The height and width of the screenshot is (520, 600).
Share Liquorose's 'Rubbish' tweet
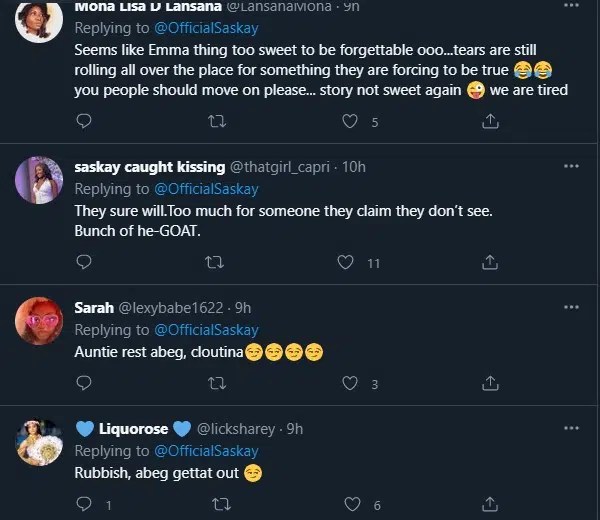490,505
